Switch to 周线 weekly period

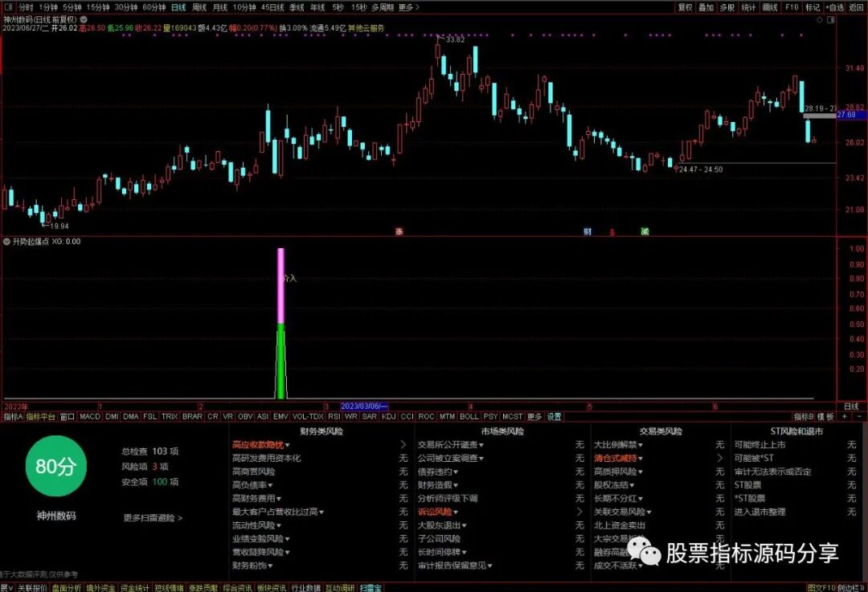pyautogui.click(x=199, y=7)
